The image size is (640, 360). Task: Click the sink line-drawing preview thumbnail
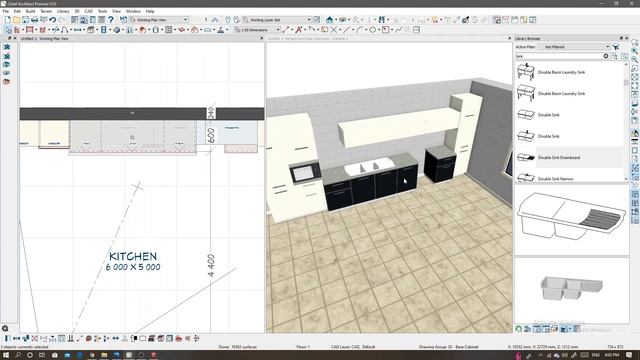coord(571,220)
